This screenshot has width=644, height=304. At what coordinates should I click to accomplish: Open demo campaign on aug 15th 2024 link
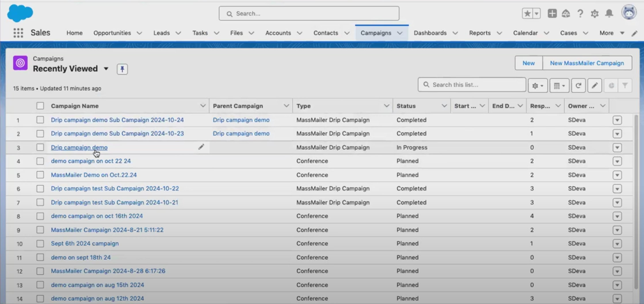[x=97, y=285]
